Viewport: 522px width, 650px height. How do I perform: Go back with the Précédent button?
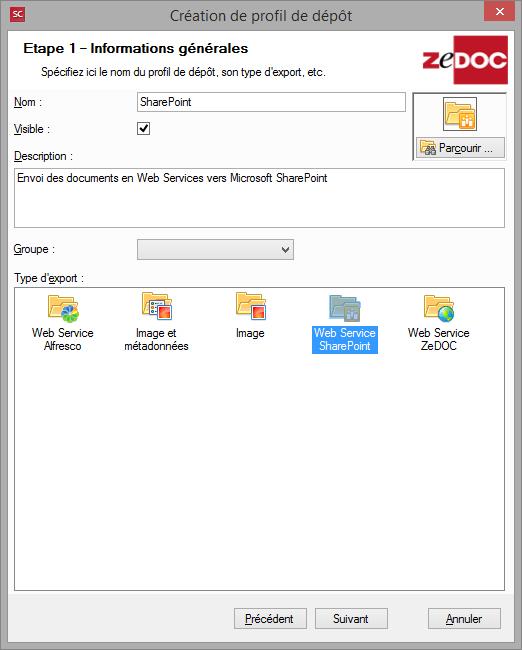click(270, 618)
